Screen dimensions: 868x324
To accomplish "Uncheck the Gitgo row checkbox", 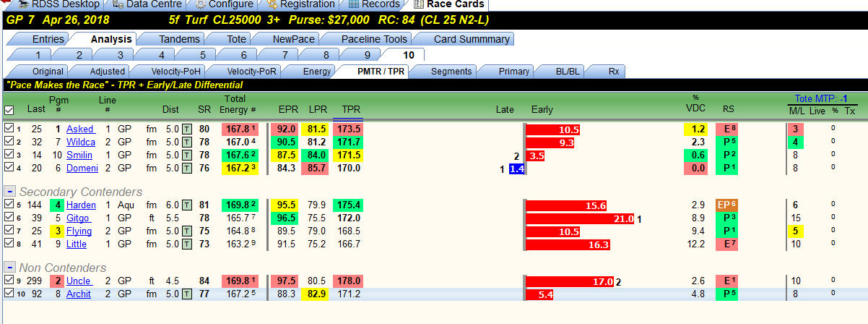I will tap(9, 218).
